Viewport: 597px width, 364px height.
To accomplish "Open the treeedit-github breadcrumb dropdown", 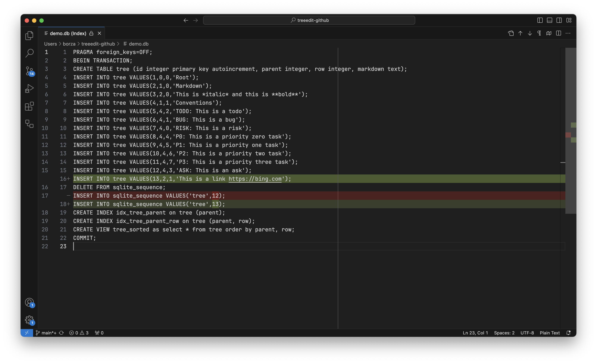I will [x=98, y=44].
